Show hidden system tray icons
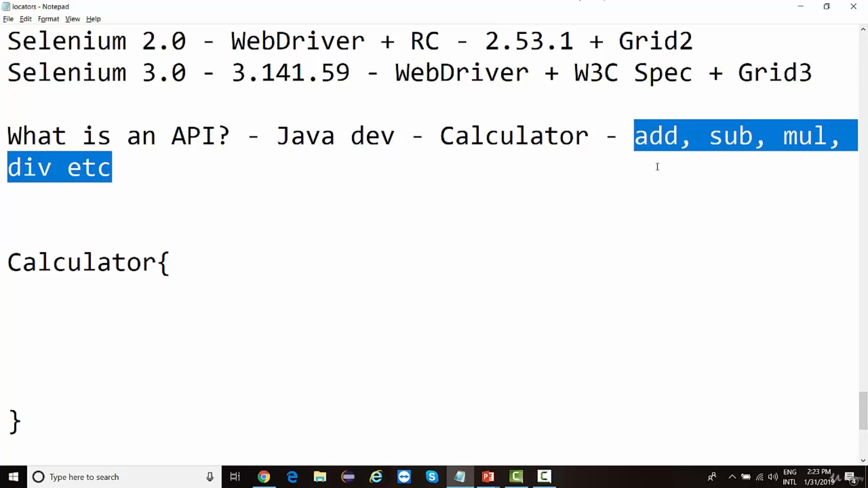This screenshot has height=488, width=868. (x=732, y=477)
